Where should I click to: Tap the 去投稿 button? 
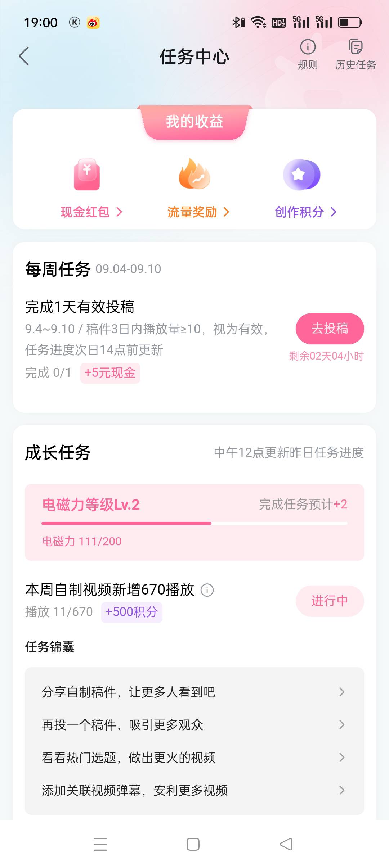[x=330, y=329]
